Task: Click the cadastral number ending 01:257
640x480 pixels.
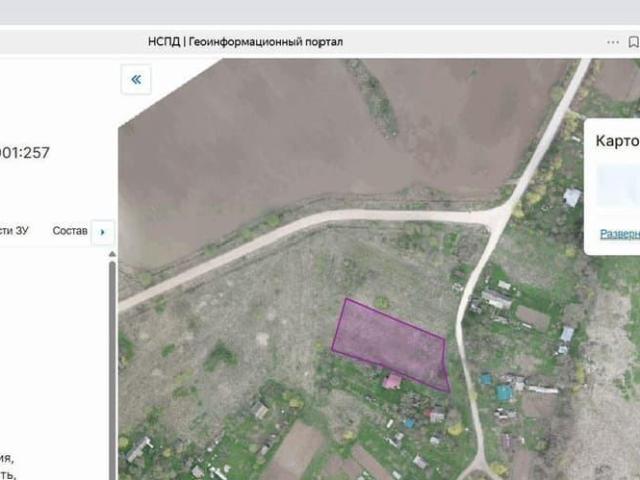Action: (x=24, y=153)
